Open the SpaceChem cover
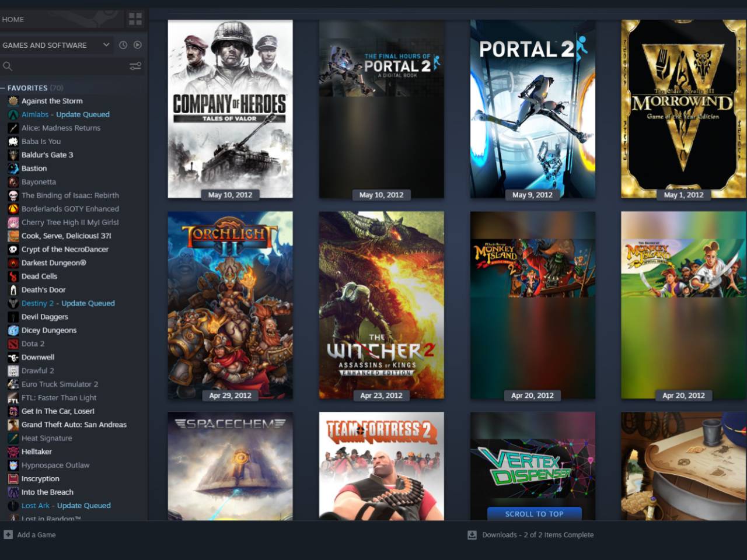 pyautogui.click(x=230, y=466)
